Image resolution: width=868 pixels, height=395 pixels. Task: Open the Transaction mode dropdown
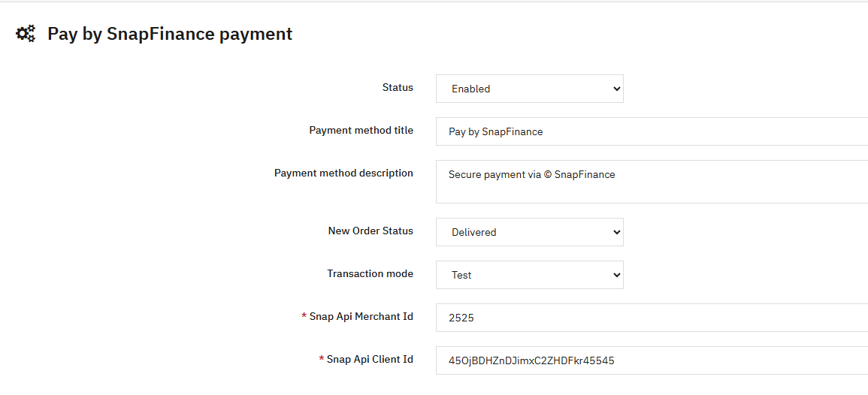coord(529,275)
